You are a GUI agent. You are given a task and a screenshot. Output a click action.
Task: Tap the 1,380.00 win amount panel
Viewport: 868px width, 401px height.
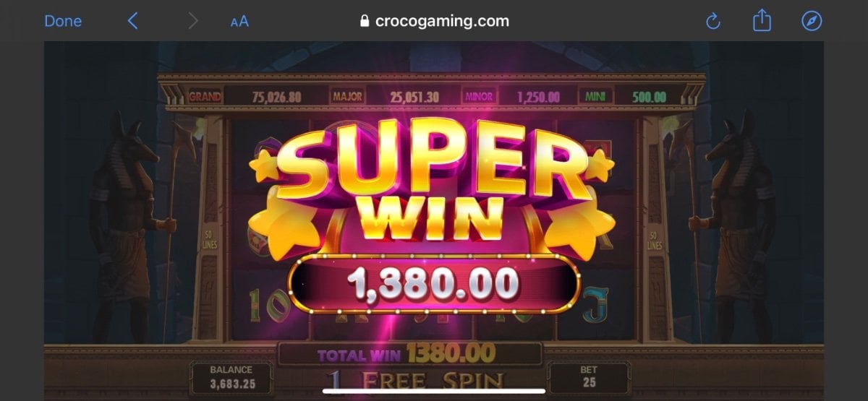(x=434, y=283)
